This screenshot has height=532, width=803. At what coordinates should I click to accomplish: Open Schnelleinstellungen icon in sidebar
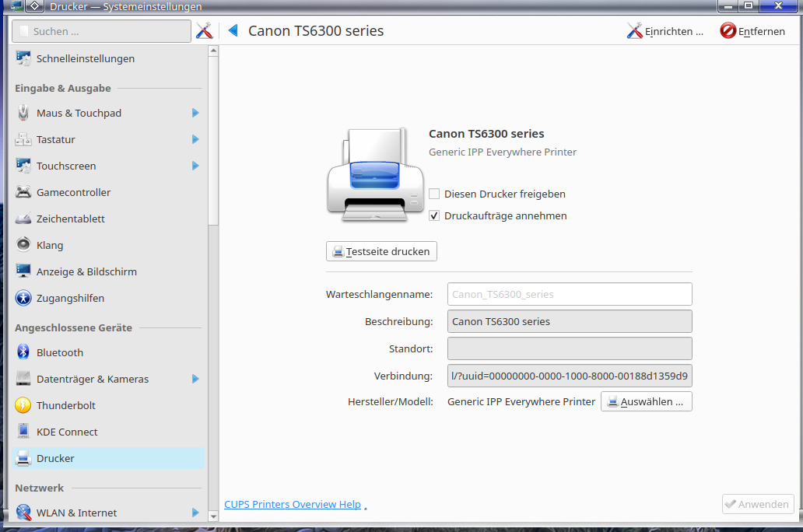[x=23, y=58]
